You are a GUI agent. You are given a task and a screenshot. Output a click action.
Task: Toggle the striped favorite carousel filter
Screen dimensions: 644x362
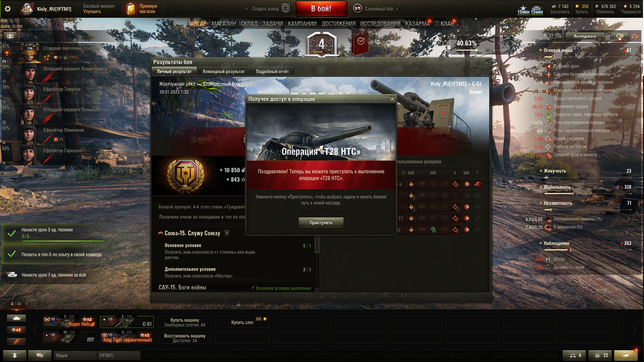16,341
